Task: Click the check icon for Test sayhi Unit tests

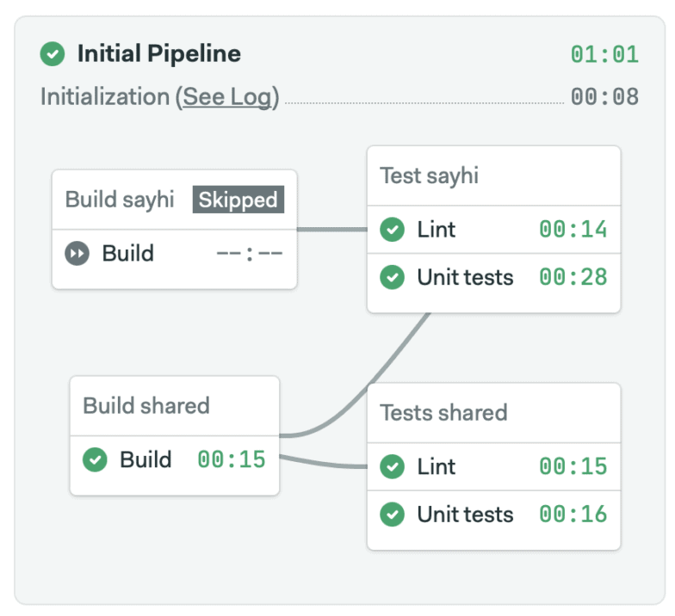Action: (393, 278)
